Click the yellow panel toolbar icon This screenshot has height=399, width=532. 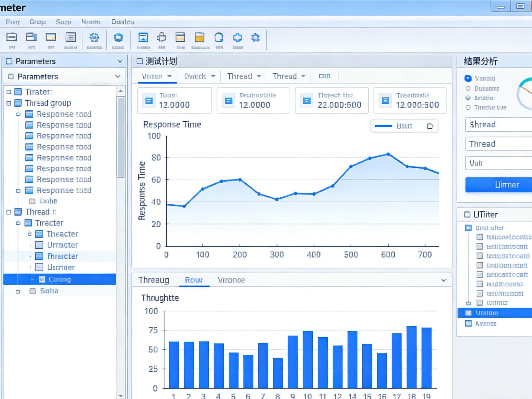(x=199, y=38)
